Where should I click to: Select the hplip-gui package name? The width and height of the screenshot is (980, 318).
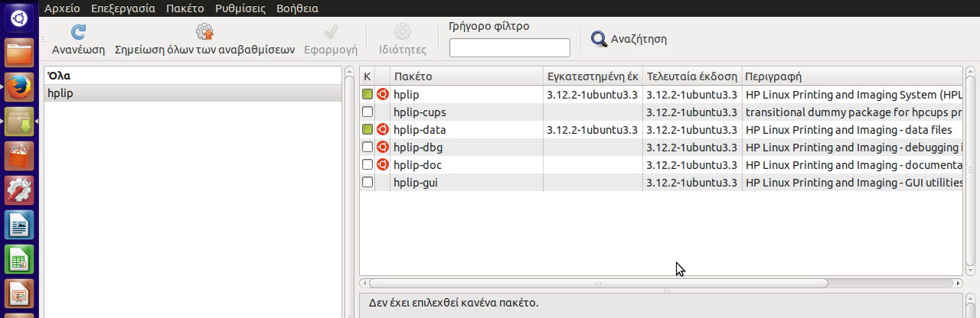click(x=416, y=183)
